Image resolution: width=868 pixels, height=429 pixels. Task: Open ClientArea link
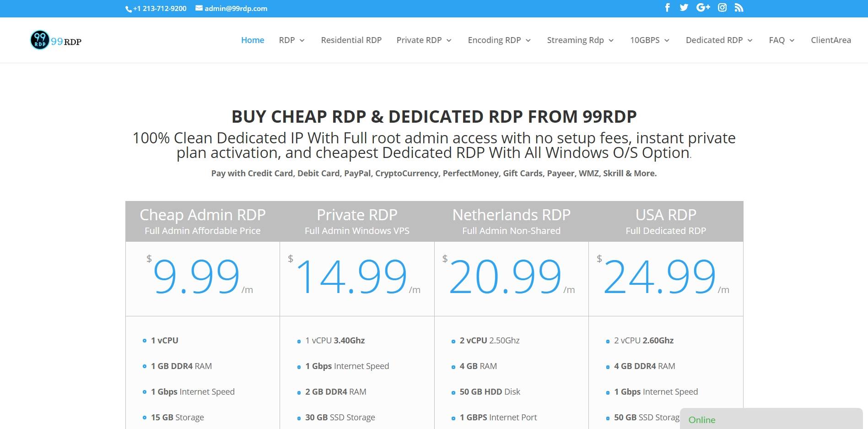tap(831, 40)
